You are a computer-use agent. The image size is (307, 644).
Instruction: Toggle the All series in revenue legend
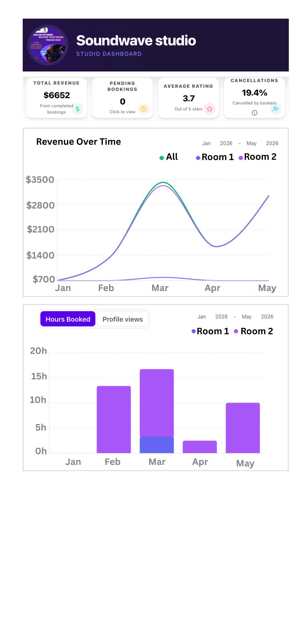point(169,157)
